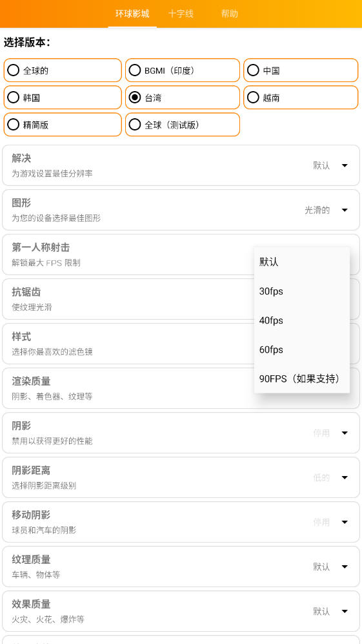Image resolution: width=362 pixels, height=644 pixels.
Task: Pick the 韩国 version option
Action: (63, 98)
